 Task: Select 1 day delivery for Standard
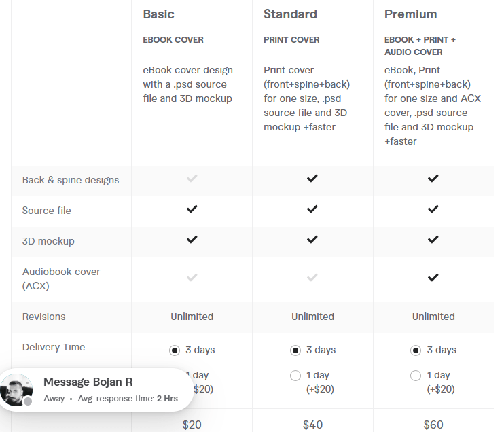pos(295,376)
